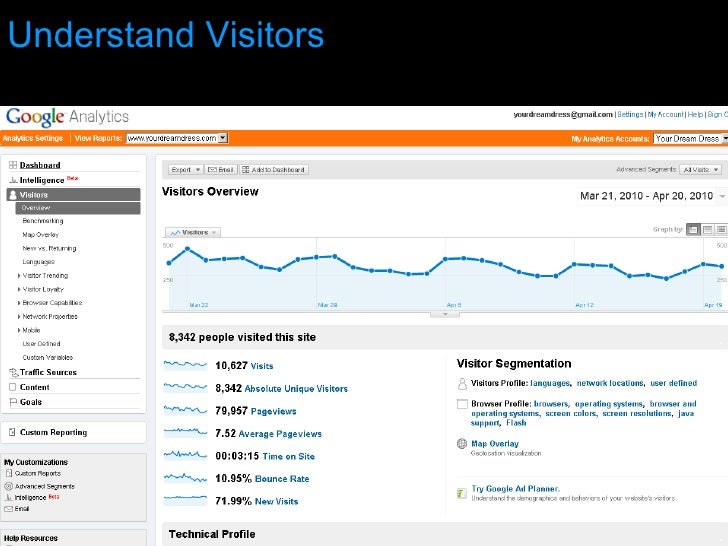Click the Google Analytics logo
The height and width of the screenshot is (546, 728).
point(67,117)
